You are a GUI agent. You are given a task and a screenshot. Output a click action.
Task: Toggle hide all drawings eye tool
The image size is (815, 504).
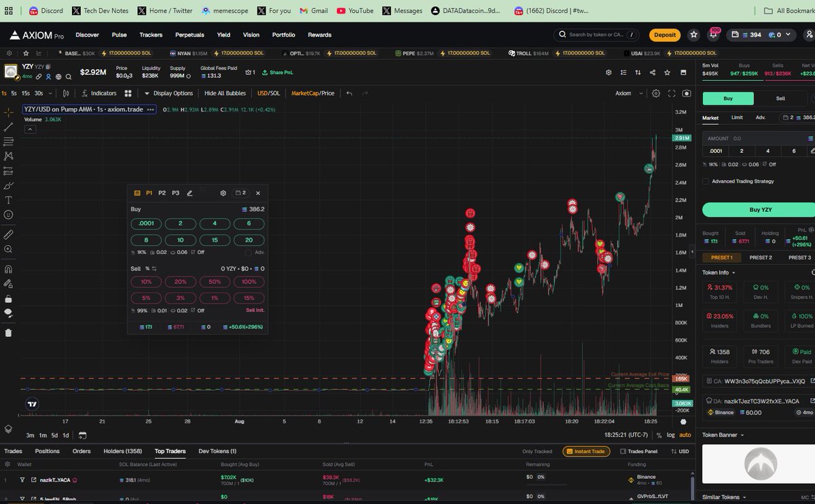tap(8, 313)
